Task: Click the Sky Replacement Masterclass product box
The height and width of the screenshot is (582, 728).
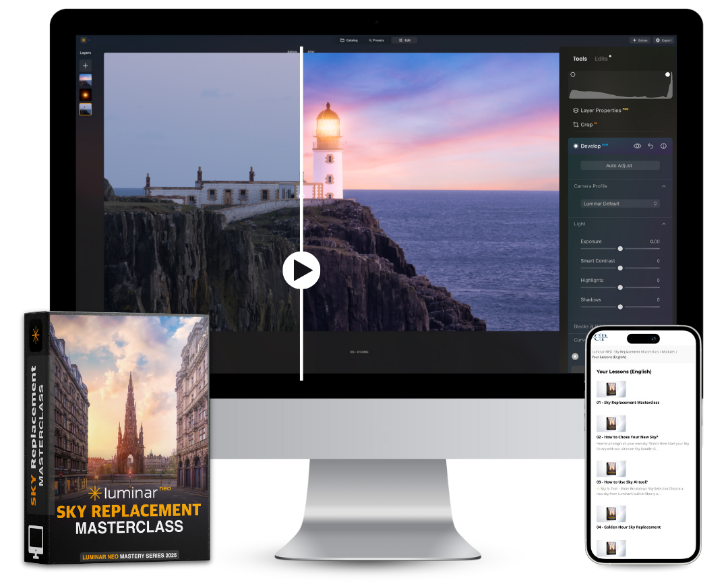Action: pyautogui.click(x=117, y=438)
